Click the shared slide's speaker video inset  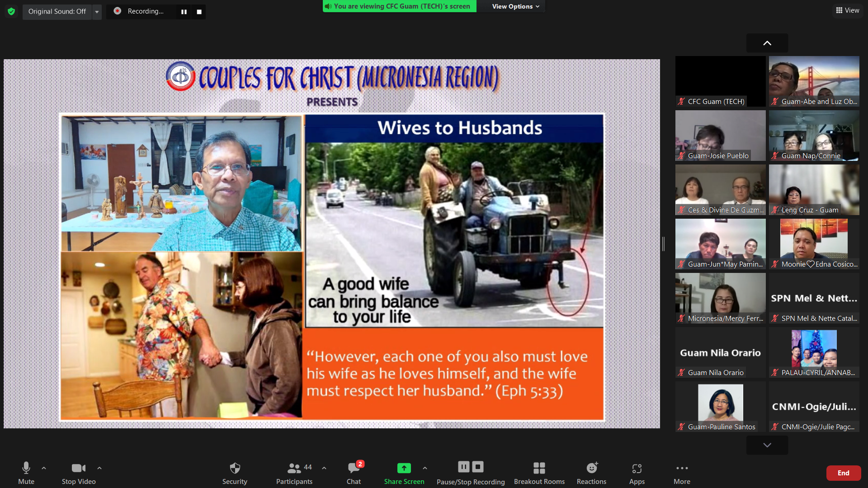[182, 183]
